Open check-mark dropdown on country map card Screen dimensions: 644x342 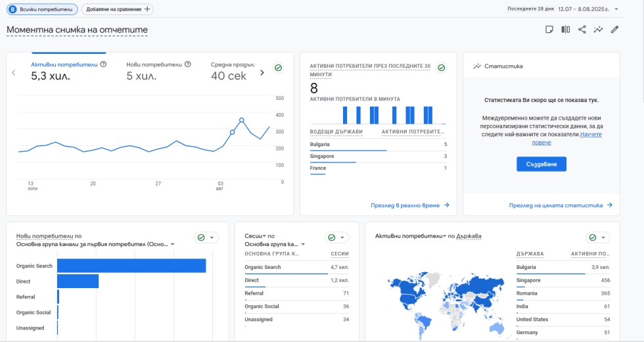click(597, 237)
